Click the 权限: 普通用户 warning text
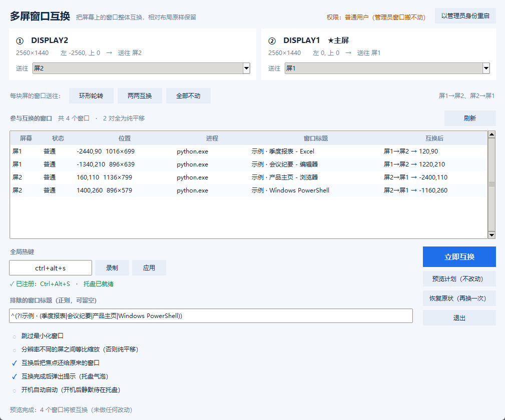 click(x=376, y=17)
